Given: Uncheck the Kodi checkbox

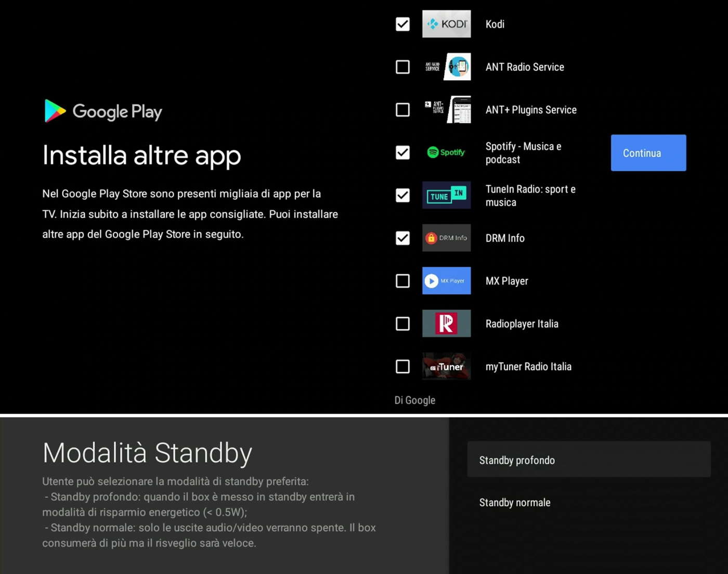Looking at the screenshot, I should (x=402, y=24).
